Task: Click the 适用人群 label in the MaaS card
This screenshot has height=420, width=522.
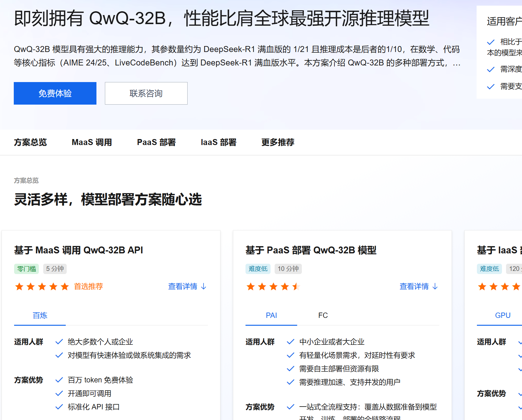Action: [x=28, y=342]
